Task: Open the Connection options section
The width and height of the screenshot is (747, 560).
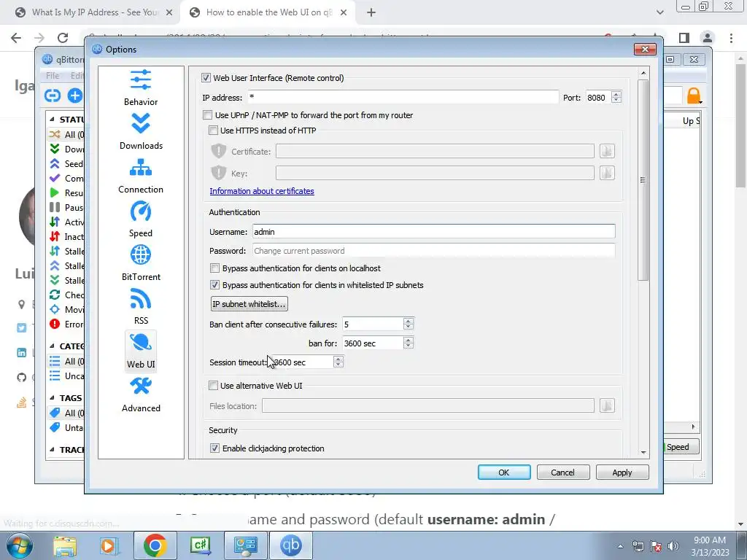Action: (x=141, y=176)
